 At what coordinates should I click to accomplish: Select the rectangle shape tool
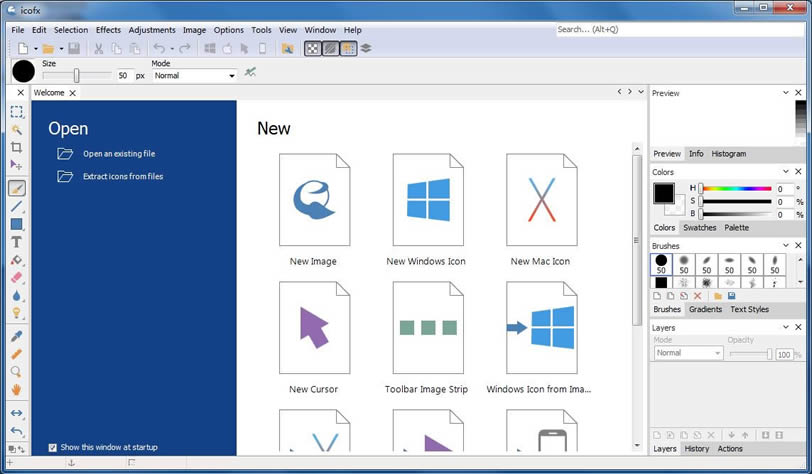[17, 224]
